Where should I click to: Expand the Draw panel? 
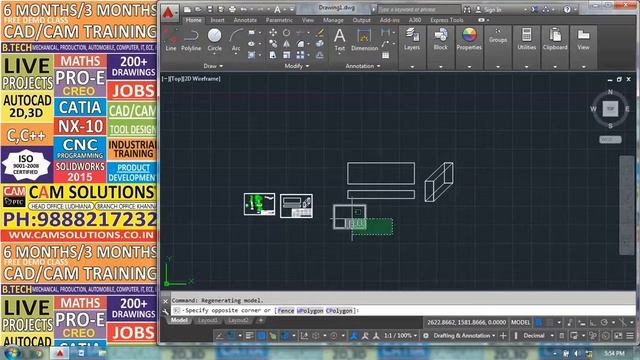tap(213, 66)
